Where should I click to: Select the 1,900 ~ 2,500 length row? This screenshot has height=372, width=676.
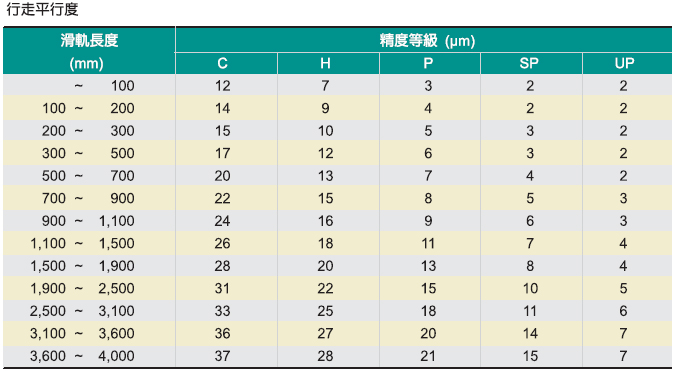click(x=338, y=288)
